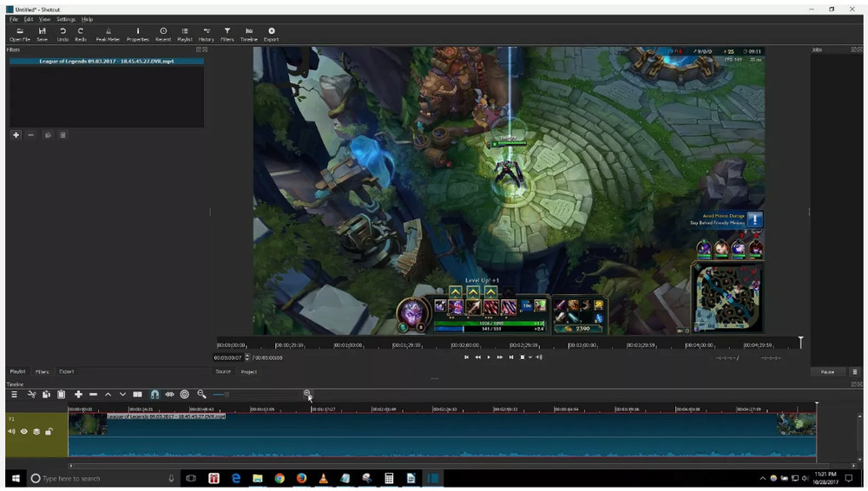Toggle timeline snapping magnet

(x=155, y=394)
